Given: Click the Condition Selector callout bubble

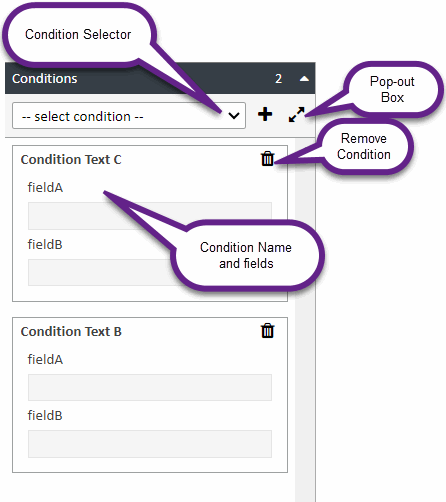Looking at the screenshot, I should tap(78, 34).
